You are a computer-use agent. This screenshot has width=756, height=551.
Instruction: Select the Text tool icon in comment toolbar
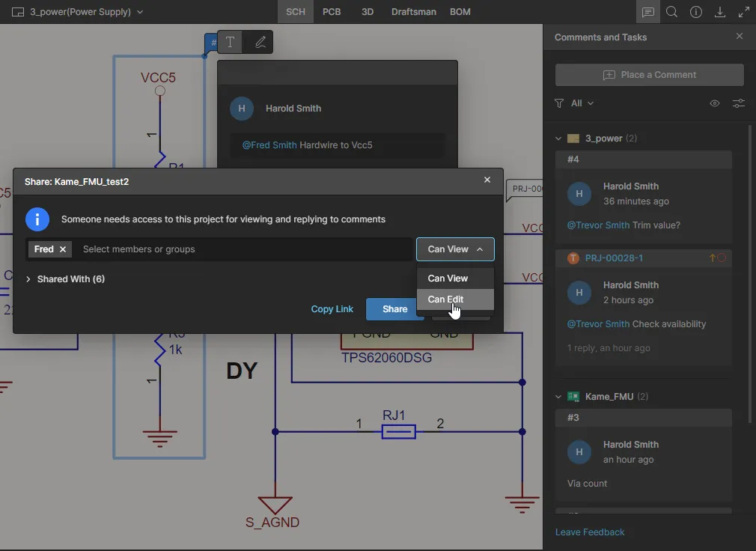click(230, 42)
